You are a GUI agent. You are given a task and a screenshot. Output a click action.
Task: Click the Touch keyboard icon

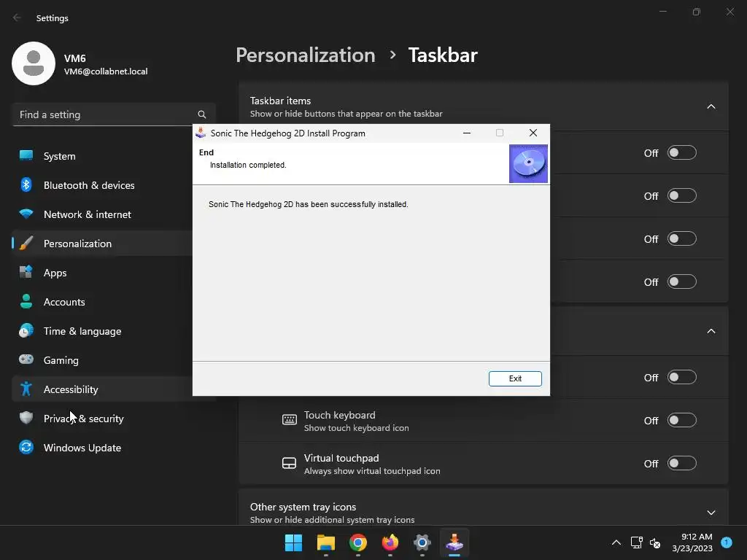coord(289,420)
